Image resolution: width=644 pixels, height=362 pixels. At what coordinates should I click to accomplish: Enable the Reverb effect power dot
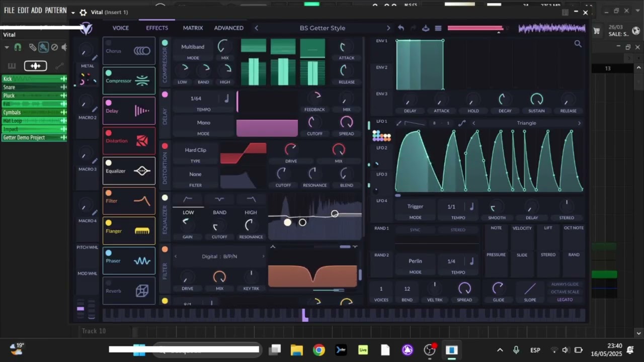(x=109, y=283)
